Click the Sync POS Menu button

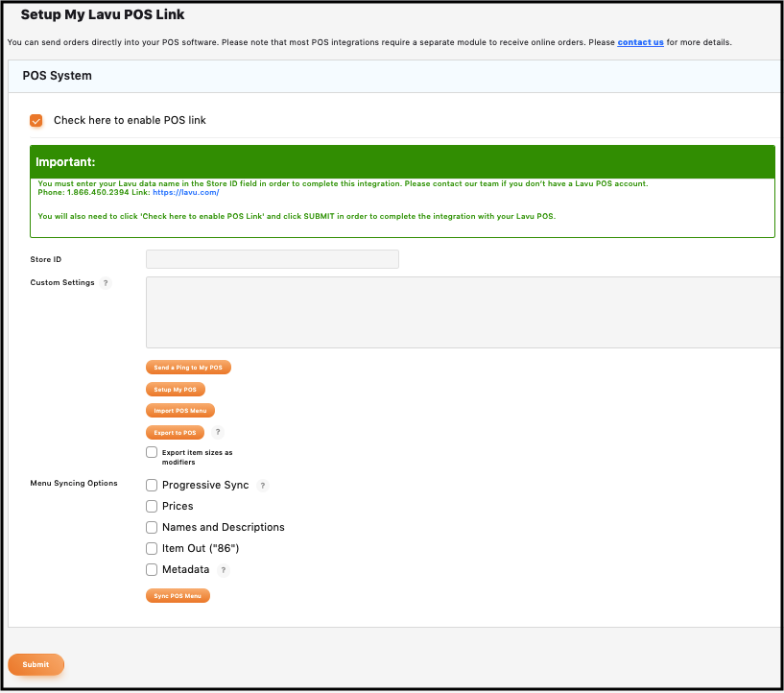(x=178, y=595)
